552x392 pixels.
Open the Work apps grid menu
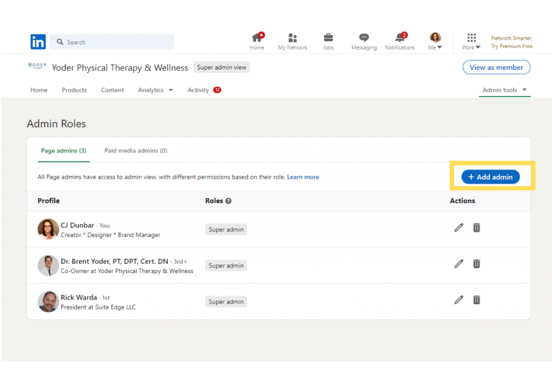point(471,41)
